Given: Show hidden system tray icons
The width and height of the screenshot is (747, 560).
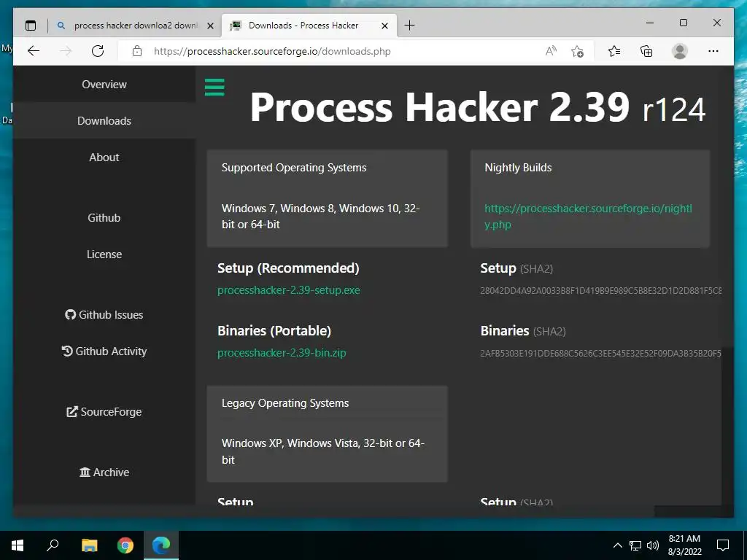Looking at the screenshot, I should point(617,545).
